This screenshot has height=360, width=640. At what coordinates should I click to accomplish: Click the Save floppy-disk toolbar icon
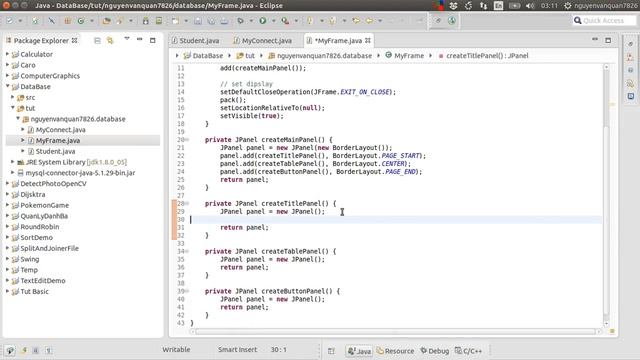click(x=198, y=20)
